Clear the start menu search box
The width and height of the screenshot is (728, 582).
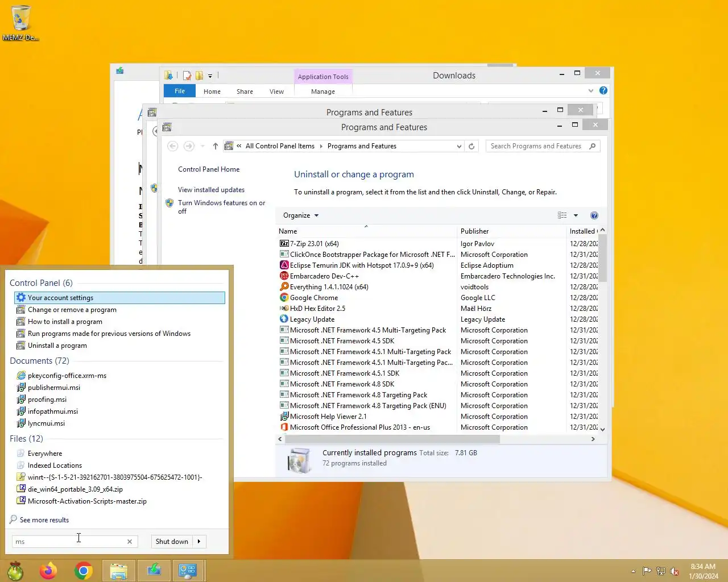pyautogui.click(x=130, y=542)
